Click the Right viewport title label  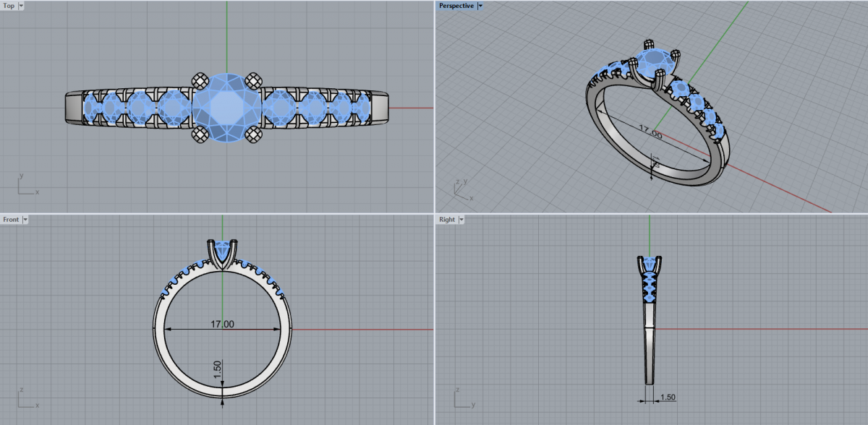(x=447, y=219)
